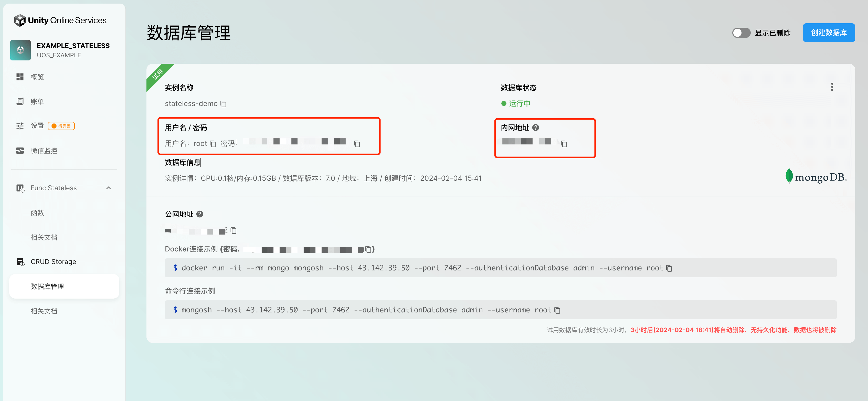Open 函数 under Func Stateless

coord(37,213)
